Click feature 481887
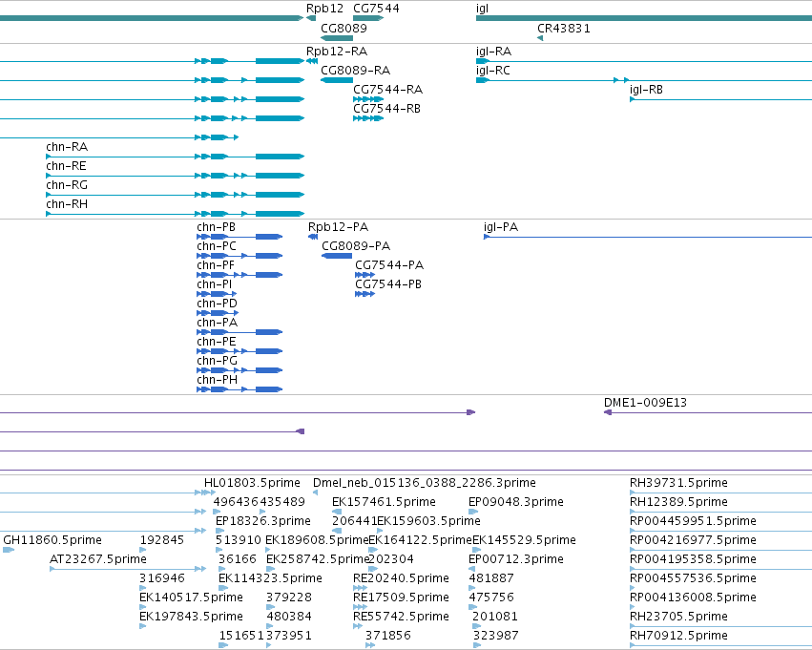The width and height of the screenshot is (812, 650). [x=472, y=588]
